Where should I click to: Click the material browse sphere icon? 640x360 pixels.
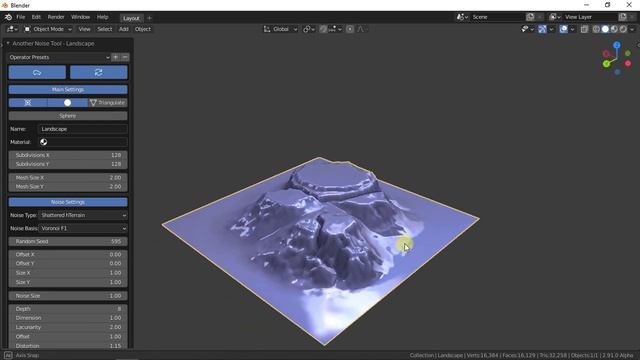[44, 142]
